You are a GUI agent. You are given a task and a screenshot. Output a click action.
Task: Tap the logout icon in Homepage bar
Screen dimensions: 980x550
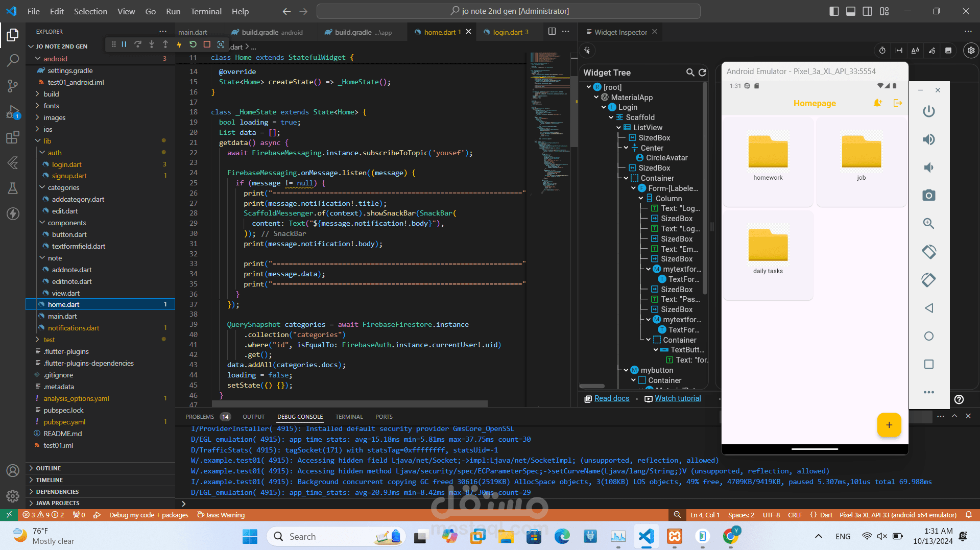897,103
